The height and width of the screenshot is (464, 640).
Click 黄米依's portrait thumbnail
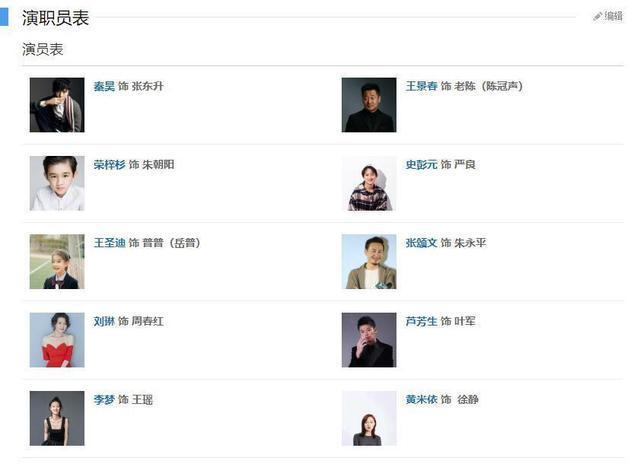click(369, 418)
